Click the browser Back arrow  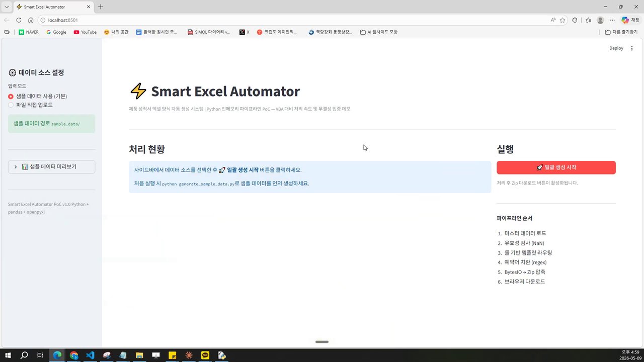click(7, 20)
